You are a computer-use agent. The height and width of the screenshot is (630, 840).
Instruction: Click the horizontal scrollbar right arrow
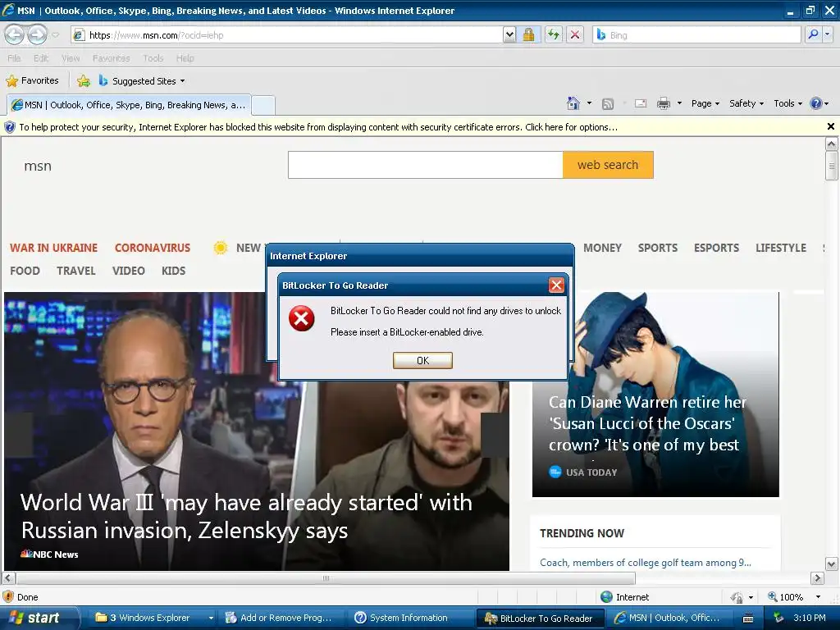(x=817, y=578)
